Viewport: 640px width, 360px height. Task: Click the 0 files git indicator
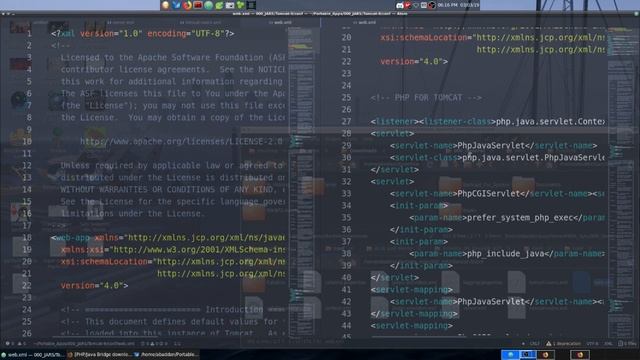pos(627,344)
